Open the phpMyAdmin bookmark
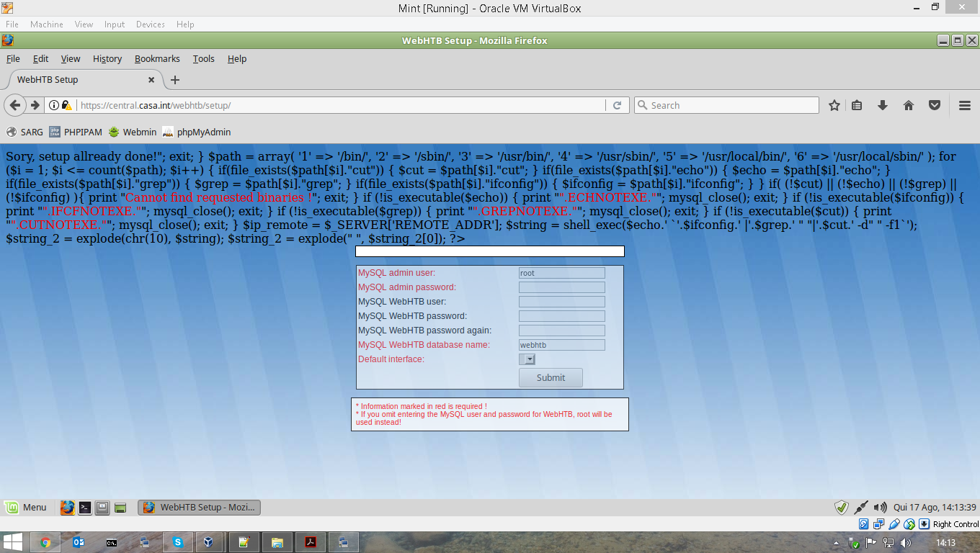 [196, 132]
